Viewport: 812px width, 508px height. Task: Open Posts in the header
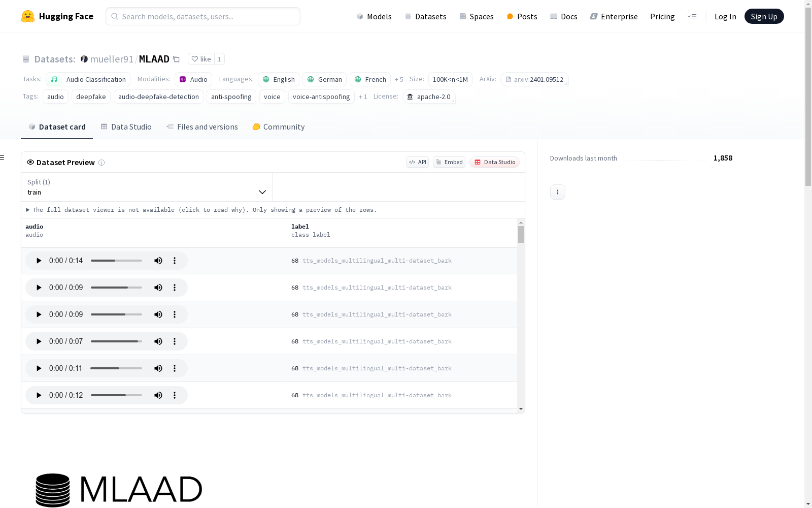click(522, 16)
